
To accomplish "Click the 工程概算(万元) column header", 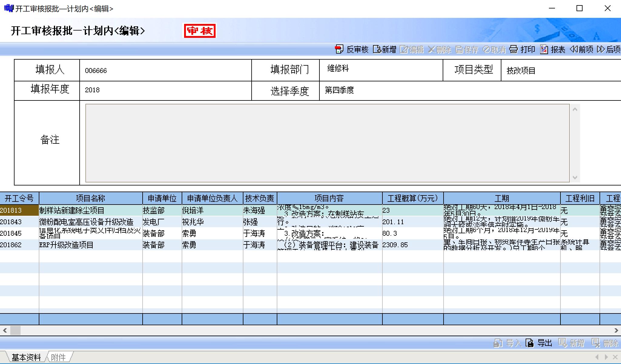I will [x=412, y=198].
